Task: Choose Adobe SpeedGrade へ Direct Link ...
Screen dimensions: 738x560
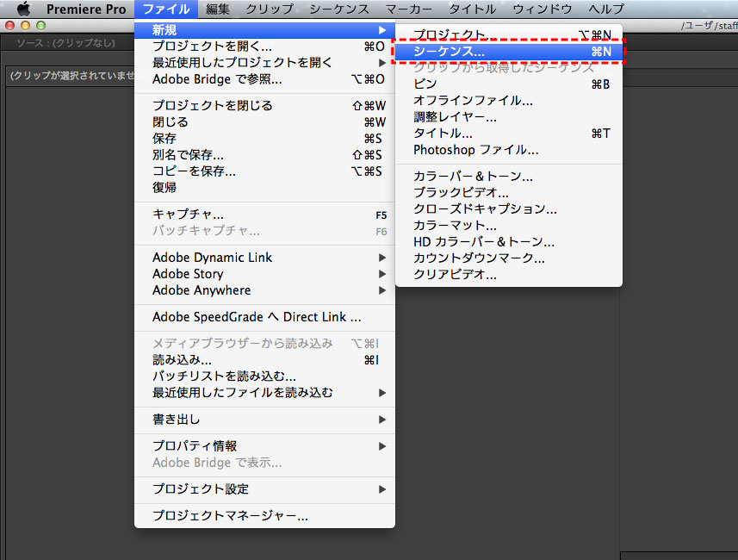Action: pos(264,317)
